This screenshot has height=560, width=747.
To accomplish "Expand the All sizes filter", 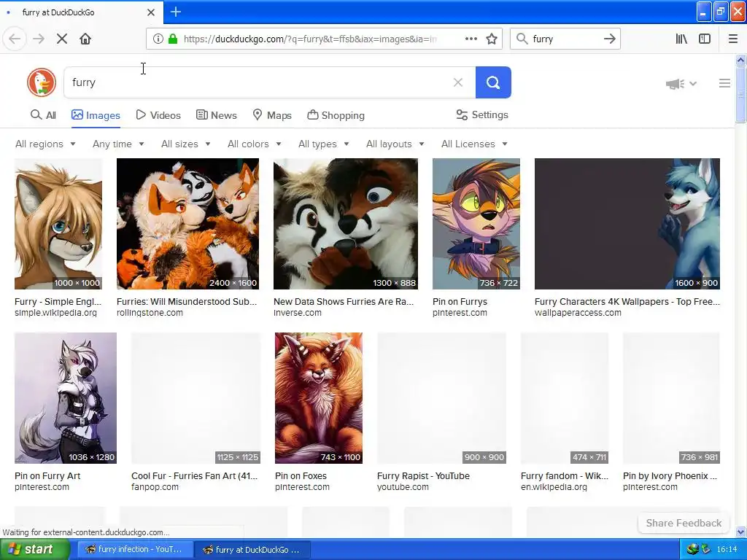I will (x=186, y=144).
